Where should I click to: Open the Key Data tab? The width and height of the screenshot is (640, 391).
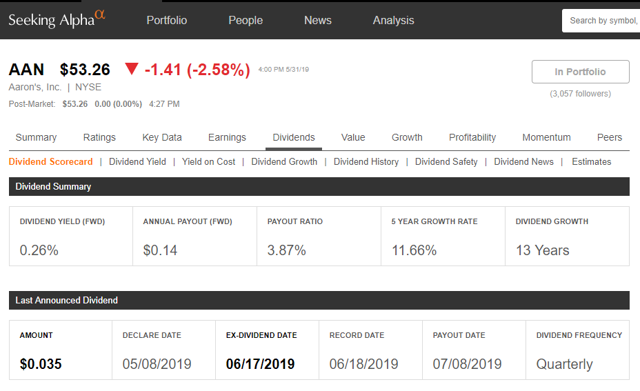tap(162, 138)
